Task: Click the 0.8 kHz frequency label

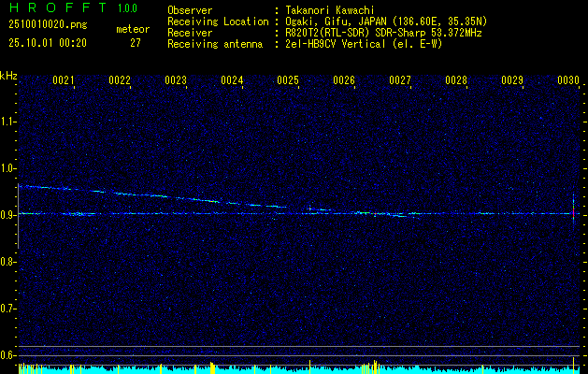Action: tap(7, 262)
